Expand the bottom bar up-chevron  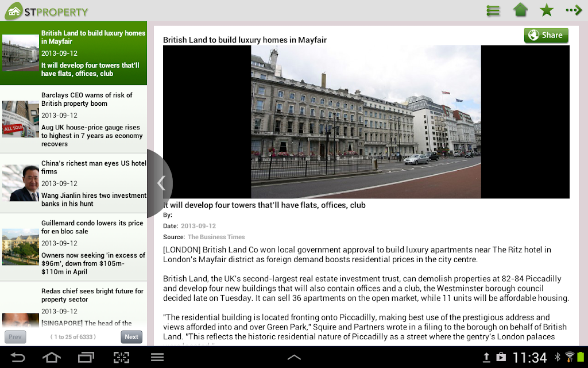coord(294,357)
